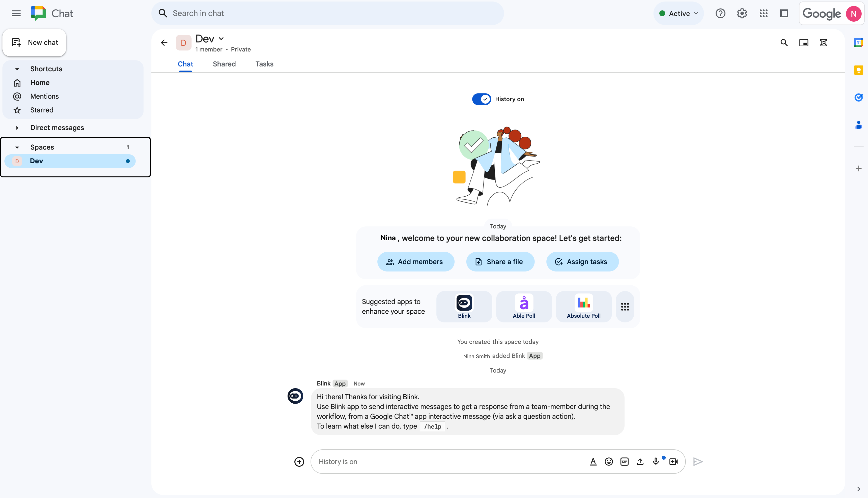Click Add members button
Viewport: 868px width, 498px height.
416,262
